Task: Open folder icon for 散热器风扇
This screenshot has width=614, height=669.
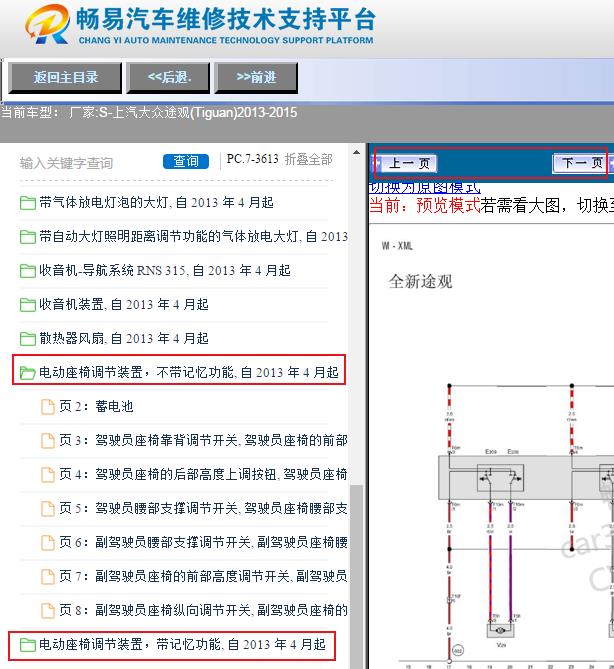Action: pyautogui.click(x=28, y=339)
